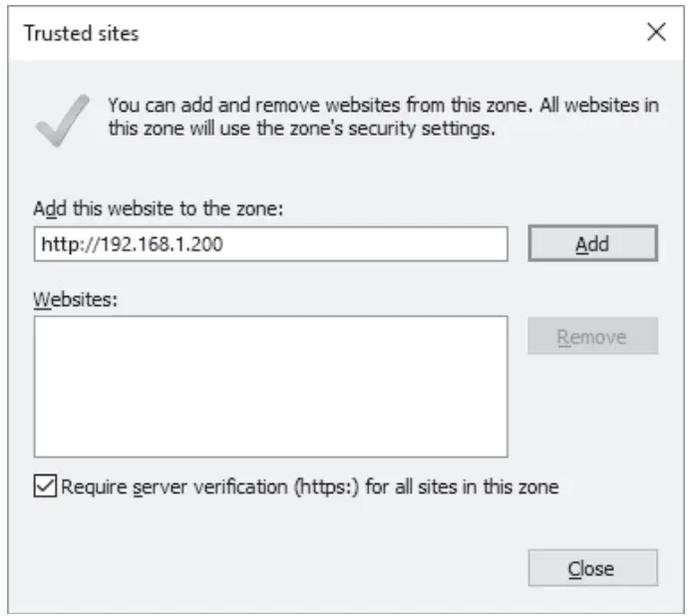Image resolution: width=693 pixels, height=616 pixels.
Task: Click the 'Require server verification (https:)' label text
Action: pyautogui.click(x=309, y=486)
